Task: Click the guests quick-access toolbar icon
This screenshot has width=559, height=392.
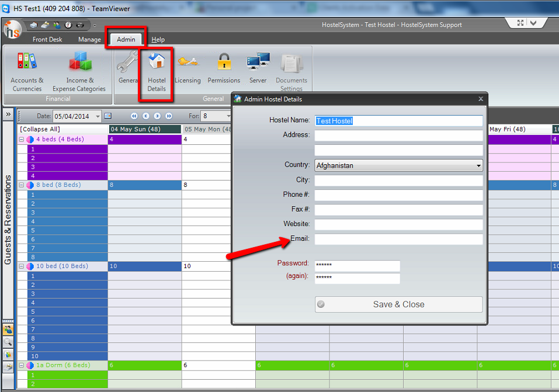Action: 57,25
